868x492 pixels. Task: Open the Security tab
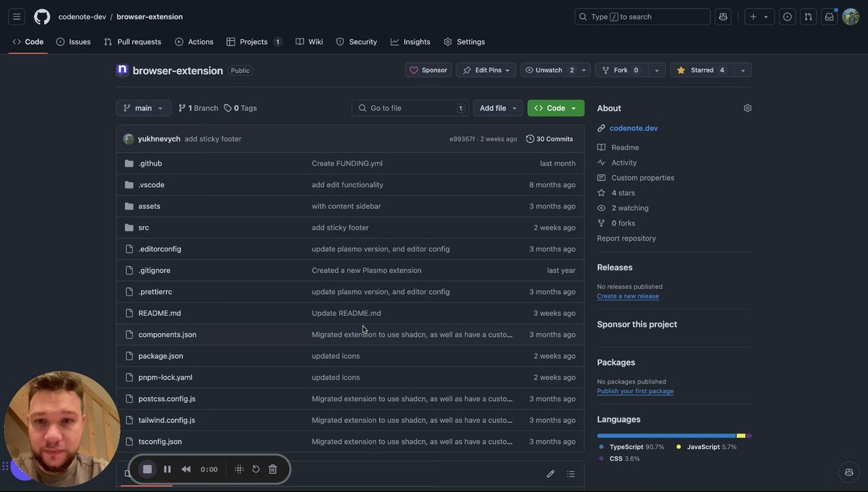click(x=357, y=42)
